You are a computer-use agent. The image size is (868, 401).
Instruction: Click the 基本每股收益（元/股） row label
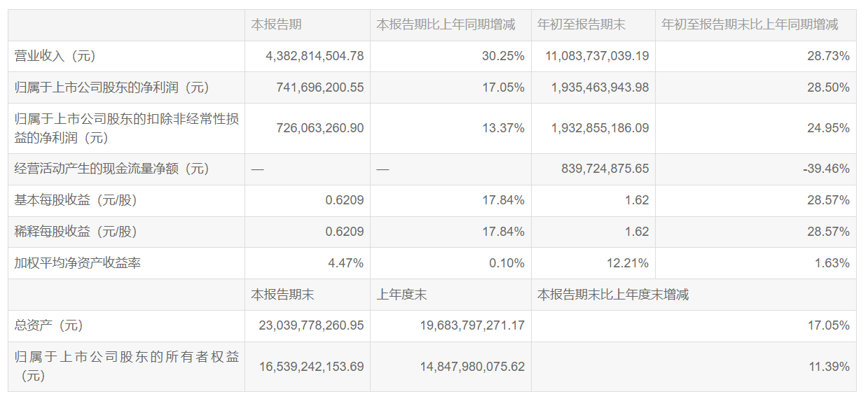(x=76, y=200)
